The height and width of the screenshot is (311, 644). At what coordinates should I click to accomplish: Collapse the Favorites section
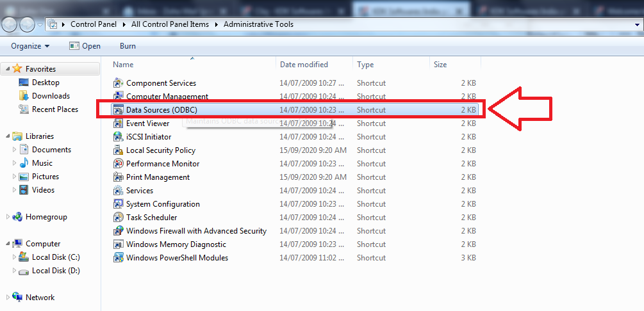(x=8, y=69)
